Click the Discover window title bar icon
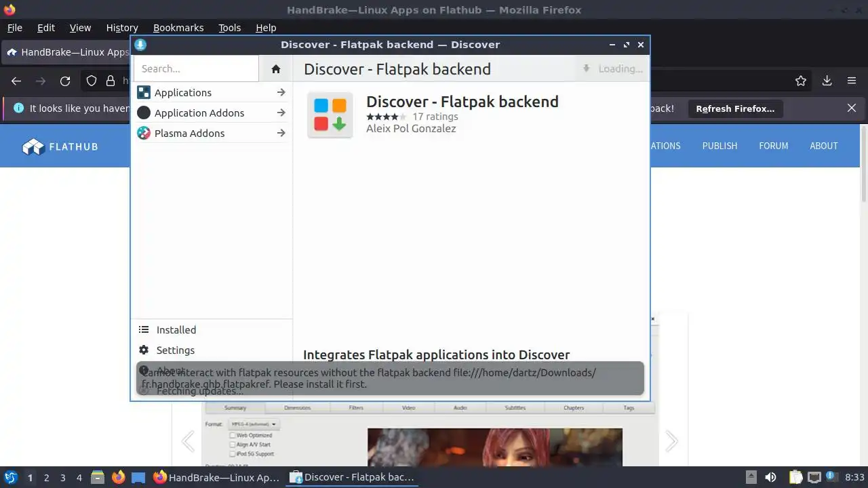This screenshot has width=868, height=488. point(140,45)
